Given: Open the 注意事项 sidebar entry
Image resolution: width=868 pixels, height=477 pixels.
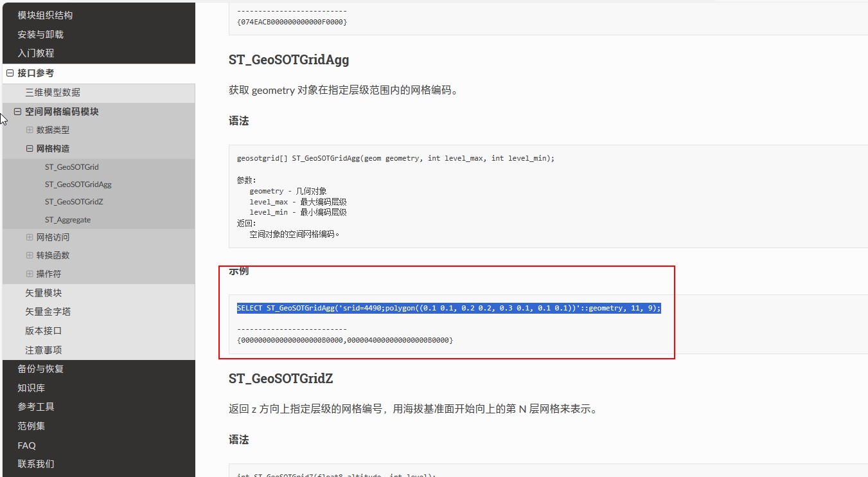Looking at the screenshot, I should click(44, 350).
